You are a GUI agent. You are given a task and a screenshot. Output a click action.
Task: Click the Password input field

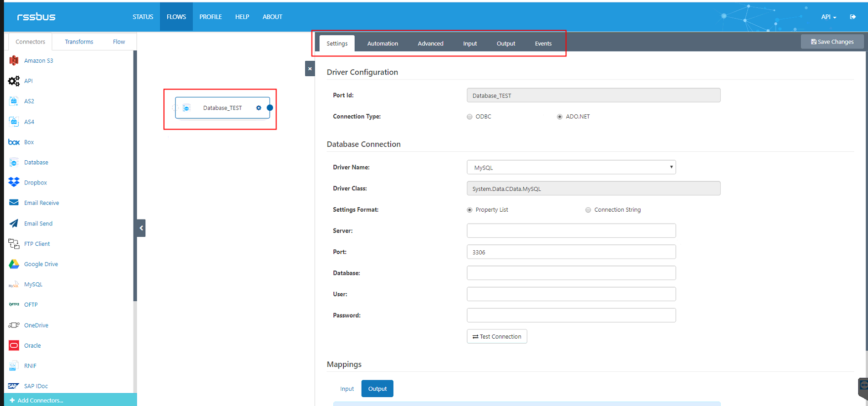[x=571, y=315]
